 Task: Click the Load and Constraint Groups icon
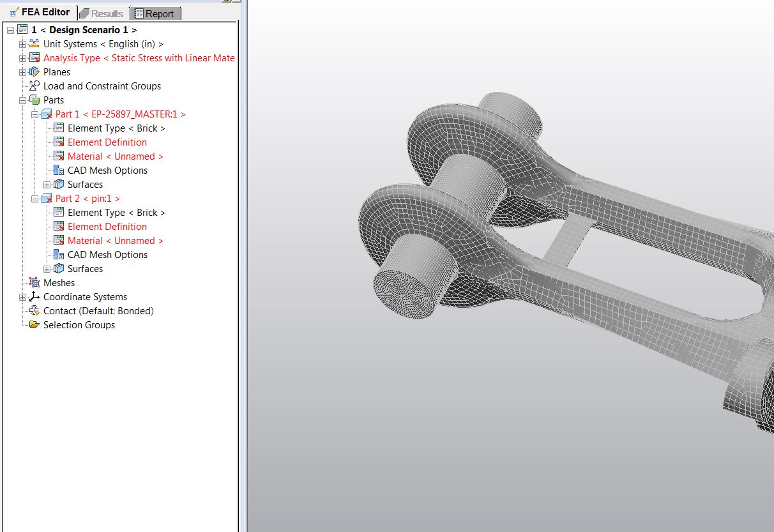[34, 86]
